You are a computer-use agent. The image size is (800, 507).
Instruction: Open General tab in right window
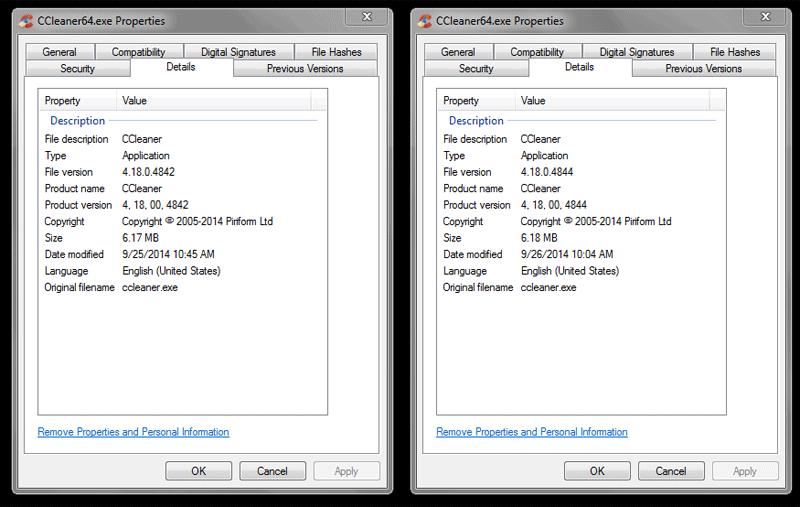click(x=458, y=52)
